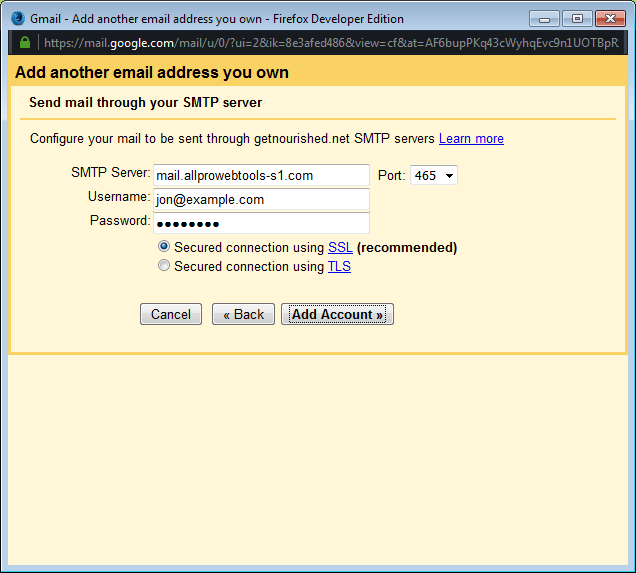The width and height of the screenshot is (636, 573).
Task: Open the SSL hyperlink
Action: click(x=340, y=247)
